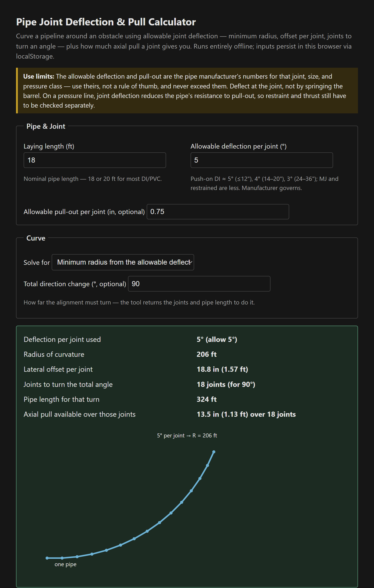The width and height of the screenshot is (374, 588).
Task: Click the '18 joints (for 90°)' result
Action: tap(226, 384)
